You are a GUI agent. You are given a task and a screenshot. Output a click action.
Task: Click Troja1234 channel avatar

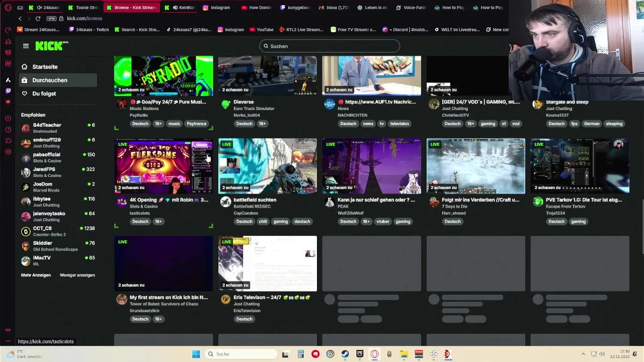(x=538, y=202)
